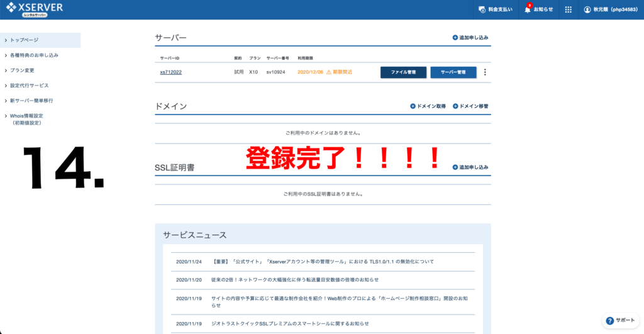Open the お知らせ notification bell

(528, 9)
